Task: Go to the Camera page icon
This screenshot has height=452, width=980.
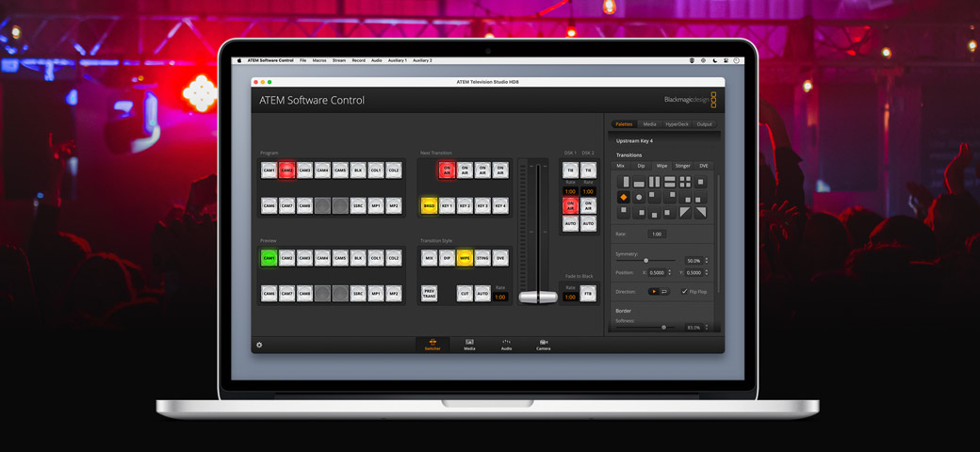Action: point(543,344)
